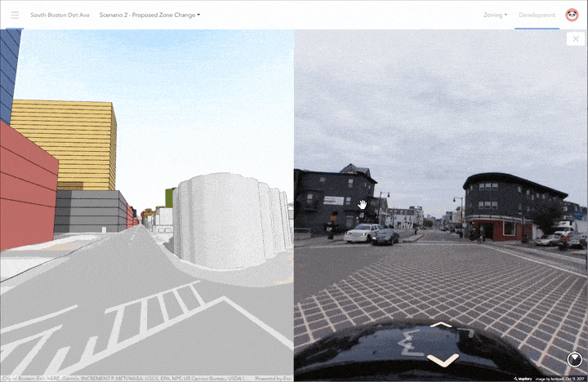Switch to the Development tab

pyautogui.click(x=537, y=15)
